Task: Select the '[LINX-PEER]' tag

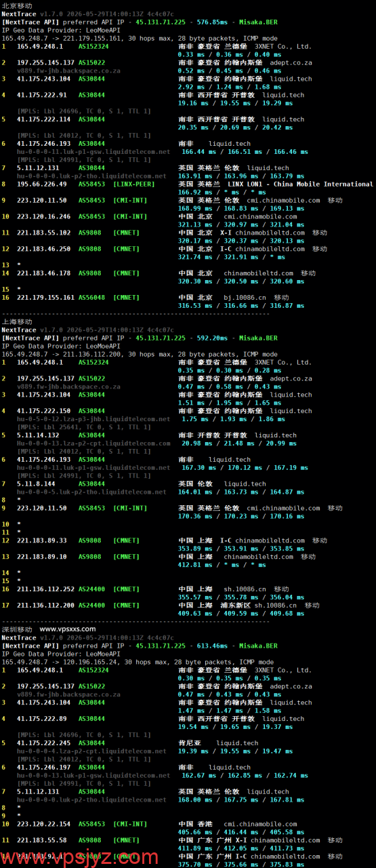Action: pyautogui.click(x=135, y=184)
